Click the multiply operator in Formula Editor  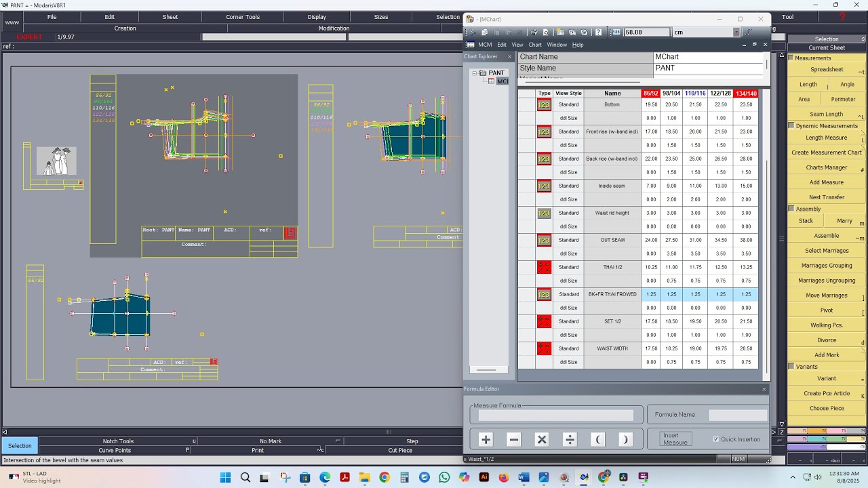(542, 439)
